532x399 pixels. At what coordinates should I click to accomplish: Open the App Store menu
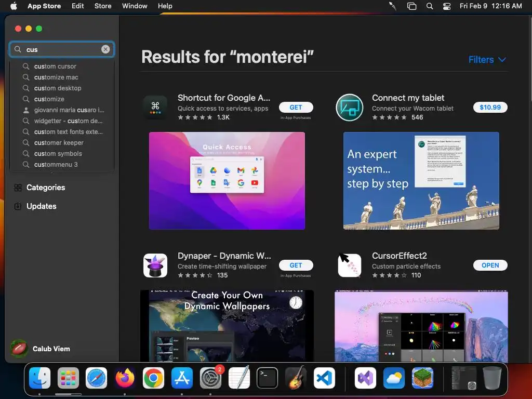44,6
